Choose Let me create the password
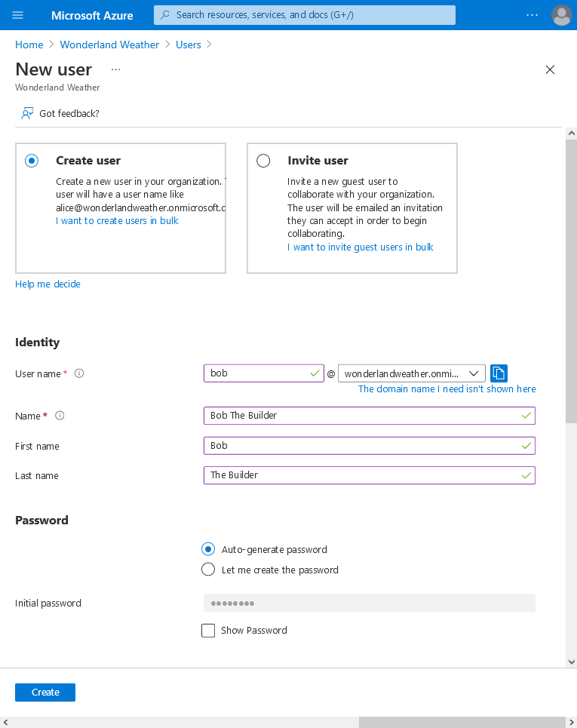 [x=208, y=569]
